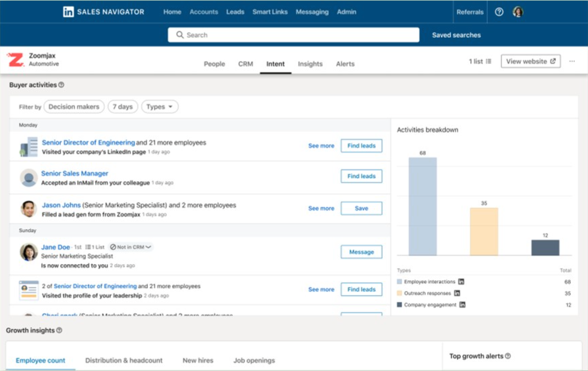The image size is (588, 371).
Task: Click Find leads for leadership profile visitors
Action: tap(362, 289)
